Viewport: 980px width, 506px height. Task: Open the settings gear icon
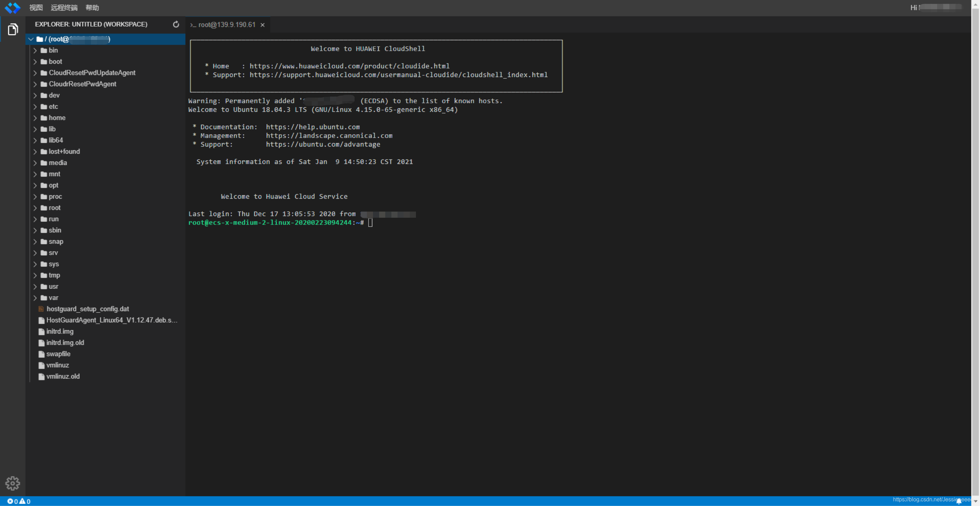click(x=13, y=483)
